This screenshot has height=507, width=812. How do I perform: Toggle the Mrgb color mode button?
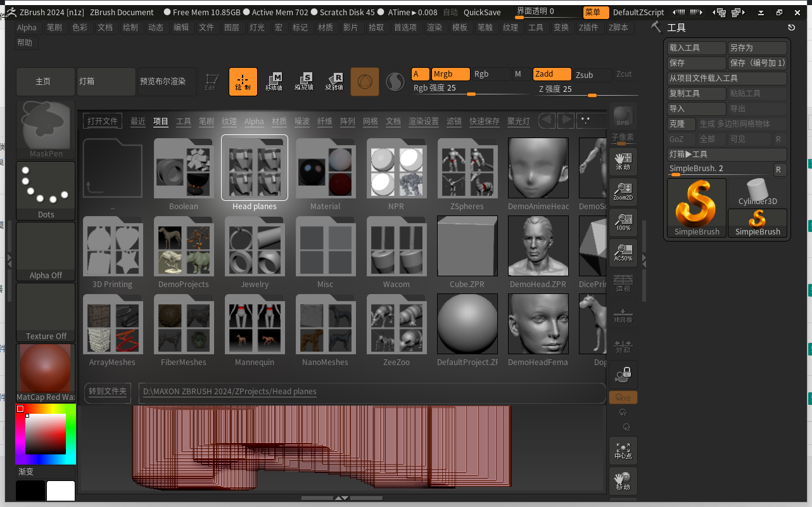click(x=450, y=74)
